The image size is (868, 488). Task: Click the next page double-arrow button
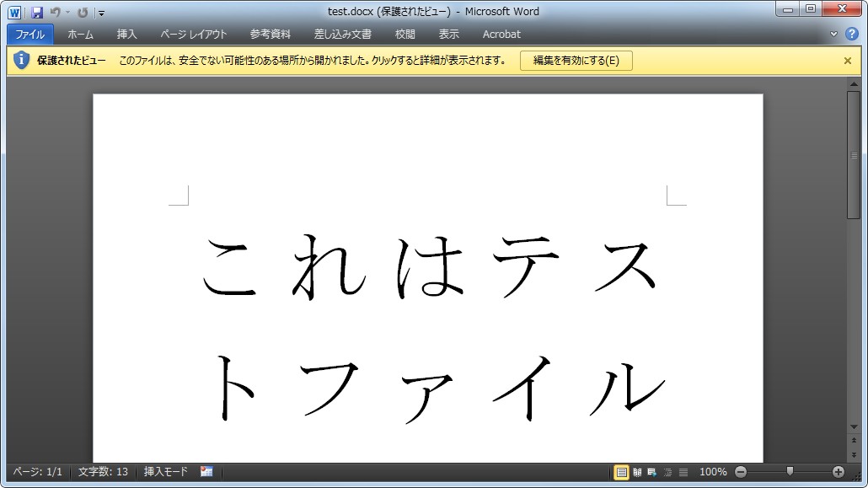point(854,454)
